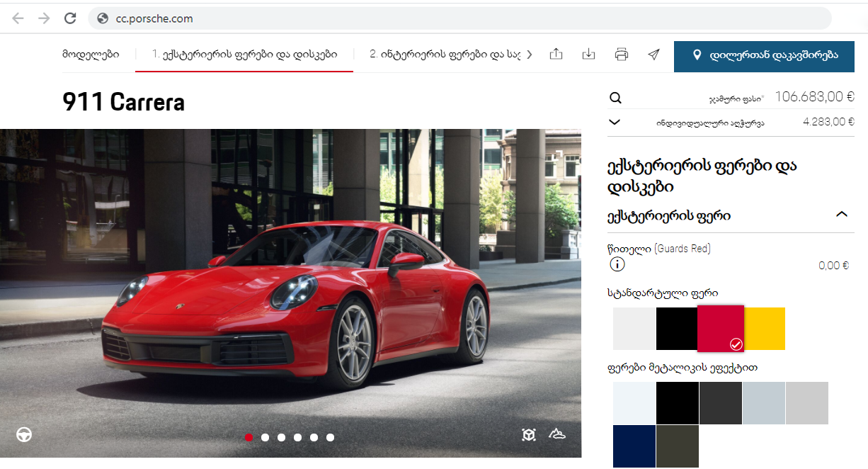Collapse the exterior color section chevron

[841, 215]
